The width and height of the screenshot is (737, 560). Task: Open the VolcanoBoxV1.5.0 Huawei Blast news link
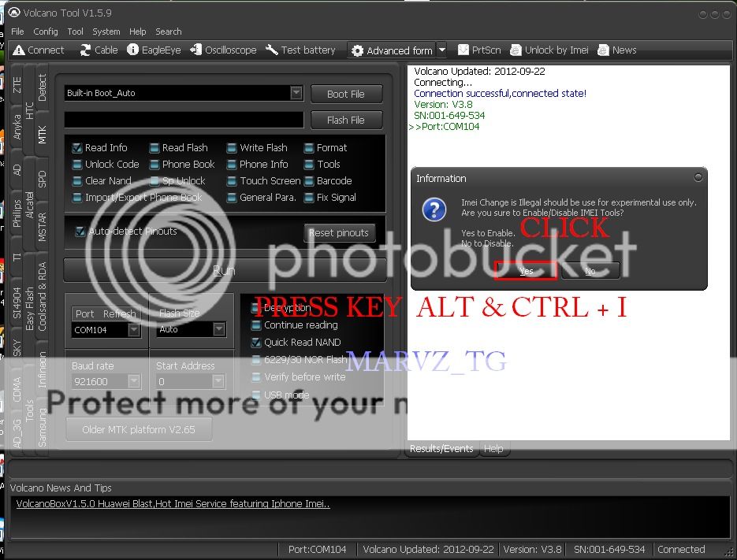173,503
